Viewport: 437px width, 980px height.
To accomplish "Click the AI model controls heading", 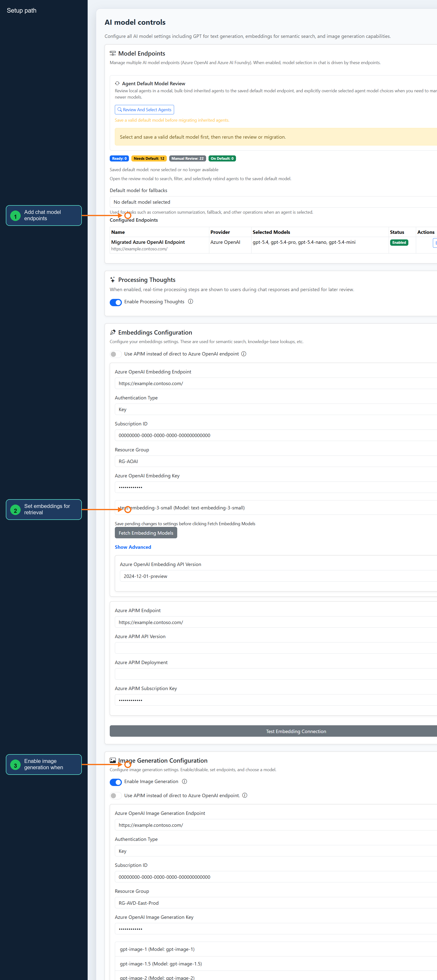I will click(x=135, y=22).
